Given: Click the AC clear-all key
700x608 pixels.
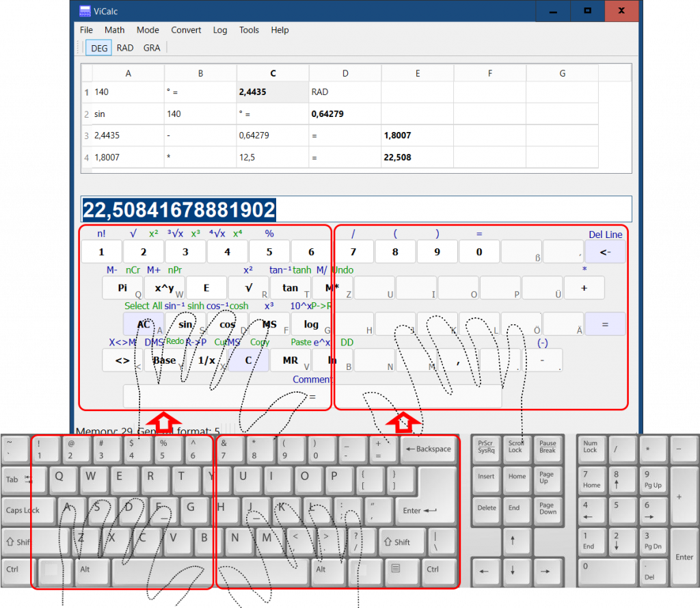Looking at the screenshot, I should [144, 324].
